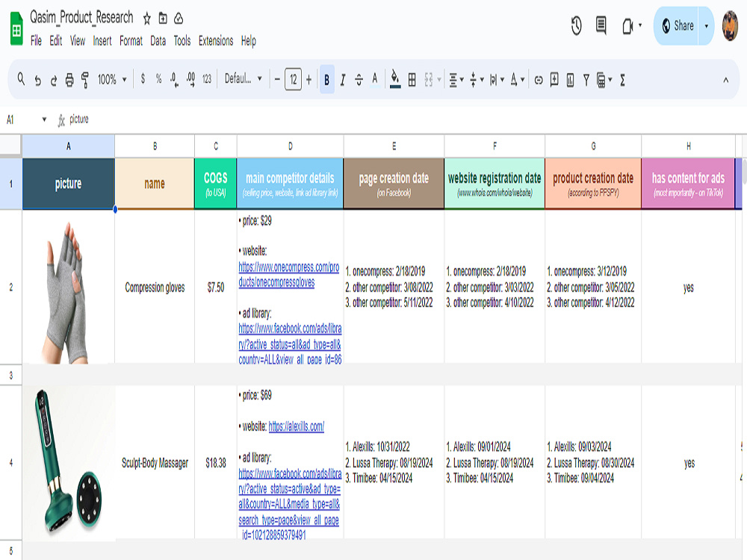
Task: Select the Compression gloves picture
Action: (x=68, y=293)
